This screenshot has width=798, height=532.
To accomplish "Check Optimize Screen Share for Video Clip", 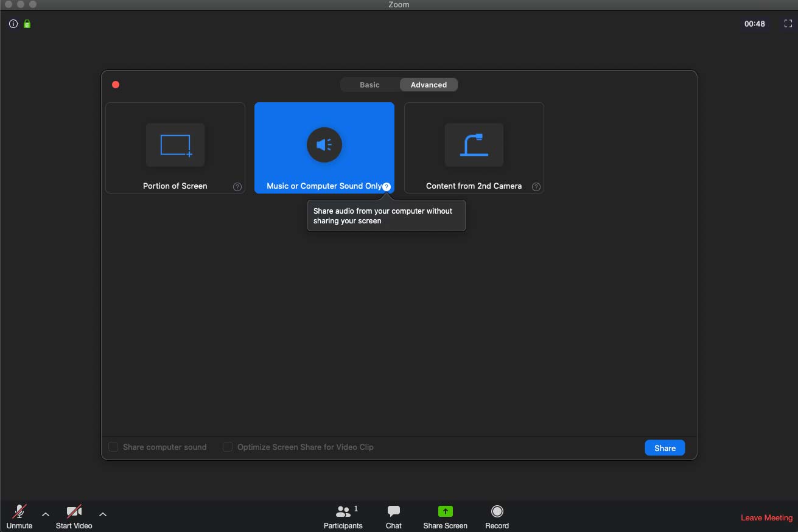I will [x=227, y=447].
